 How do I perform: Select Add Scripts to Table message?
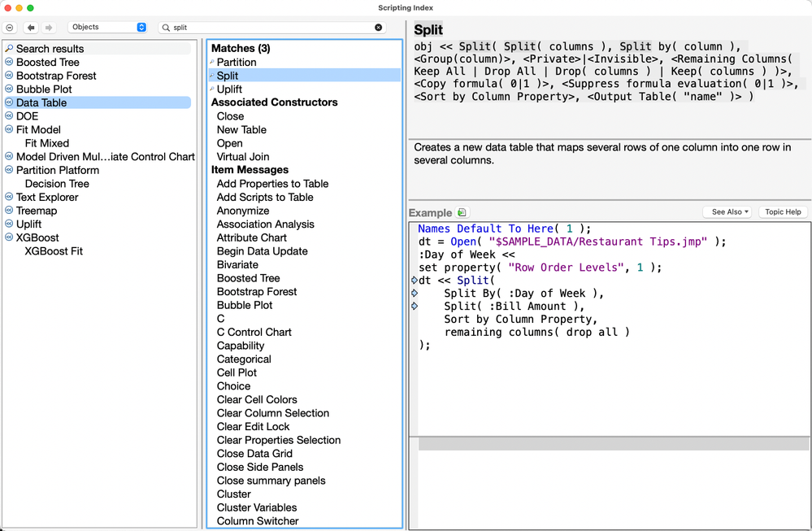(x=265, y=197)
